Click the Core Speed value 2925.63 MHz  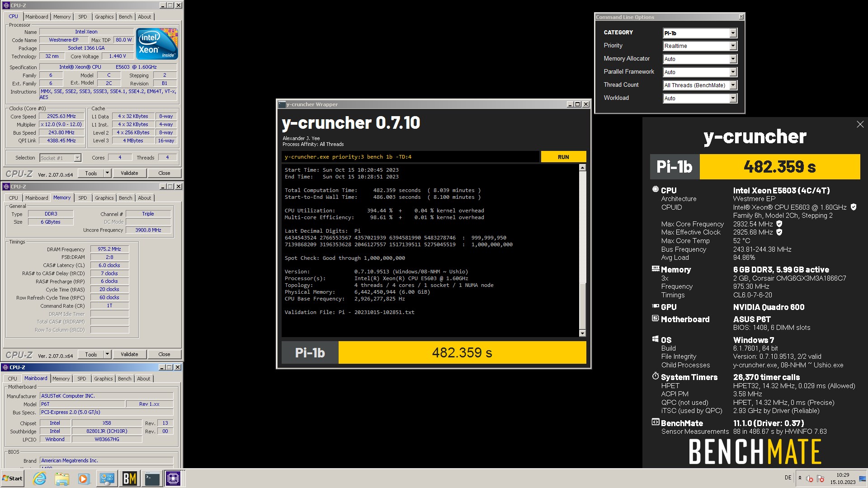tap(61, 116)
